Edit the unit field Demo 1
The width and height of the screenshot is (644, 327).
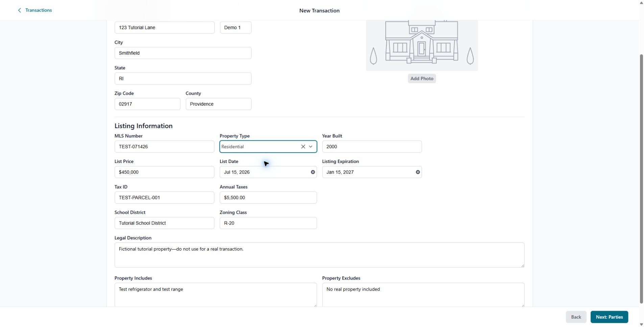click(236, 27)
